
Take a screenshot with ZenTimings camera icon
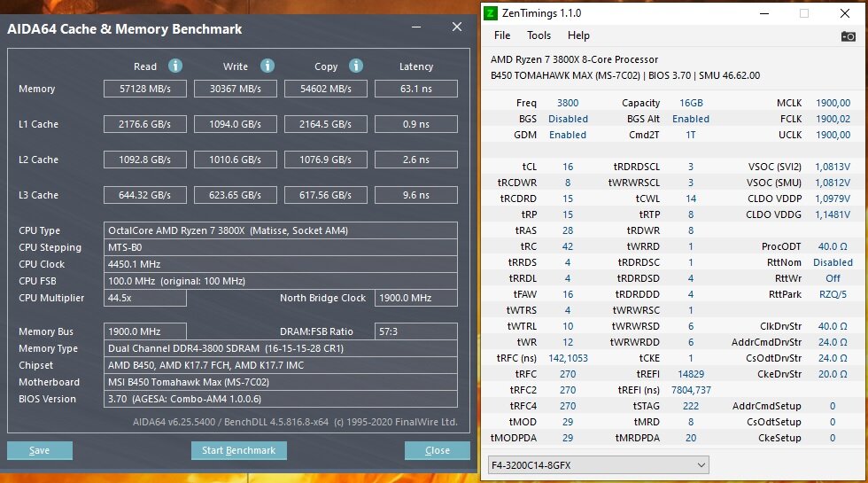coord(849,36)
